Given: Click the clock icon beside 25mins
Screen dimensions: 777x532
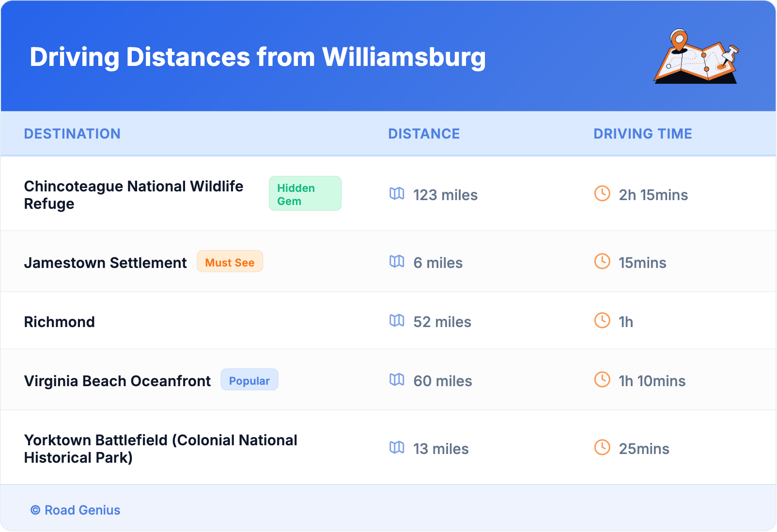Looking at the screenshot, I should [x=602, y=448].
